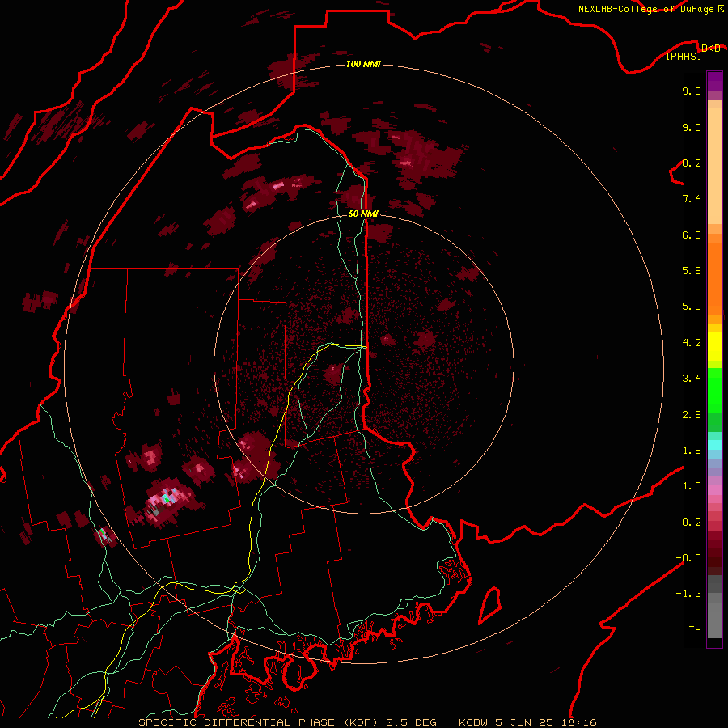Pick the yellow color bar segment near 4.2
The width and height of the screenshot is (728, 728).
714,346
